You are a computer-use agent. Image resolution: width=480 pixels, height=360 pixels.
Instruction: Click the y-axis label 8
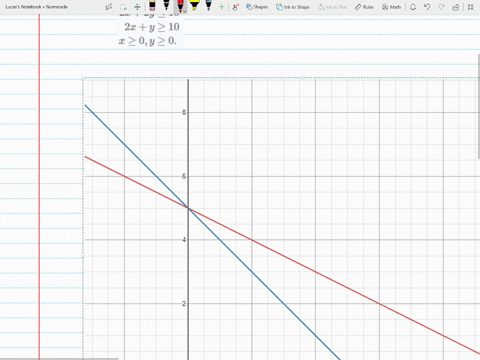click(x=184, y=112)
